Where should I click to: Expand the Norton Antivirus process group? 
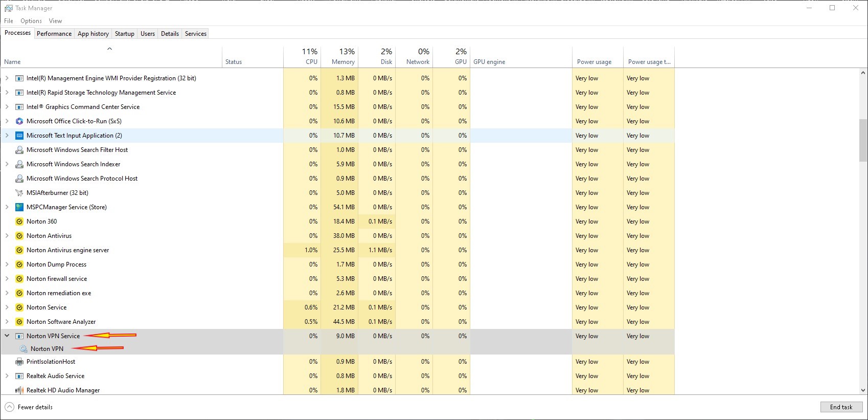pyautogui.click(x=7, y=236)
